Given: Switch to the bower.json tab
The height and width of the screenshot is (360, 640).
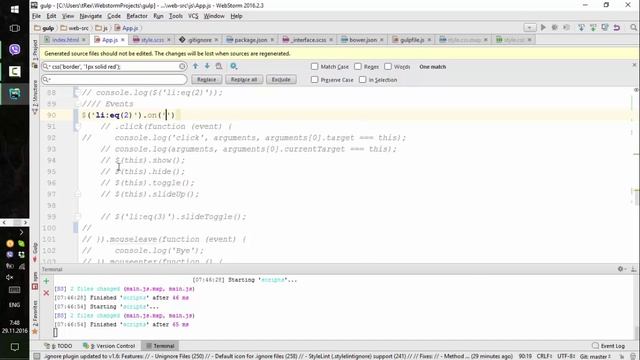Looking at the screenshot, I should click(x=362, y=40).
